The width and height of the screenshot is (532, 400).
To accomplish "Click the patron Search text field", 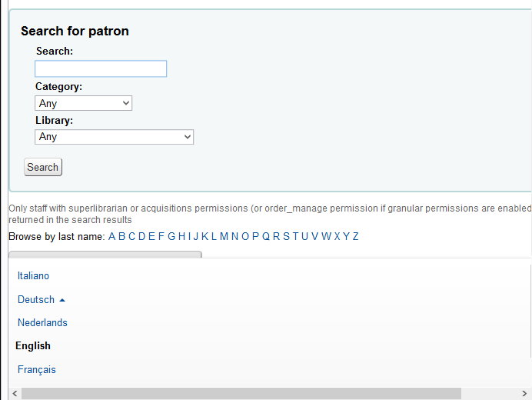I will pos(101,68).
